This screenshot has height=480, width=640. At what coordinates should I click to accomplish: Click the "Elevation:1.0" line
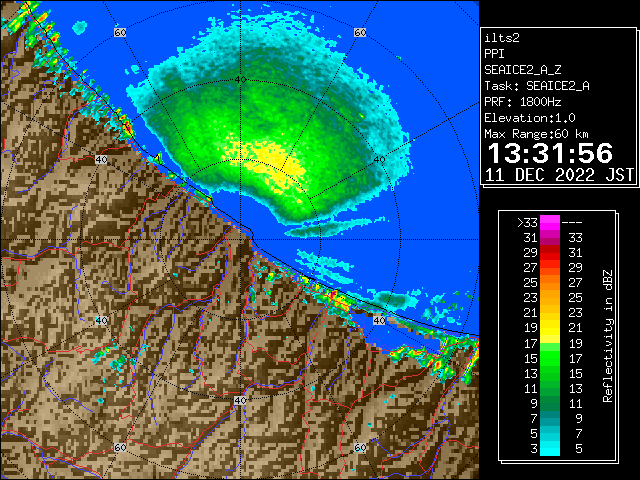point(530,118)
